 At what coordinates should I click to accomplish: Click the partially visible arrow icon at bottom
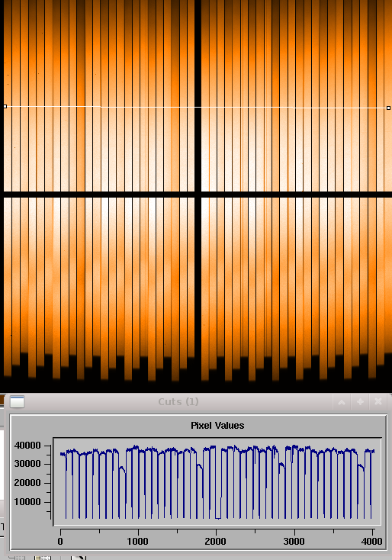[x=79, y=558]
